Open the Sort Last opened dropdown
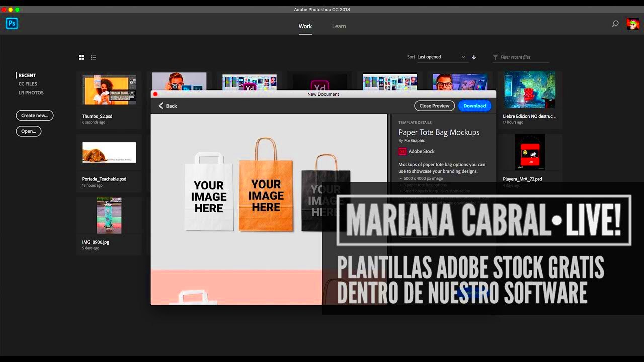644x362 pixels. coord(441,57)
